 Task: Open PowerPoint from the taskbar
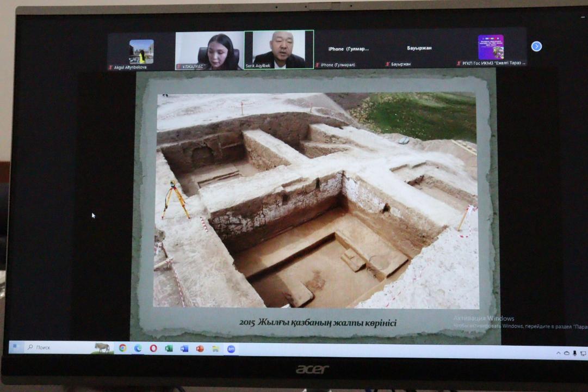point(200,349)
